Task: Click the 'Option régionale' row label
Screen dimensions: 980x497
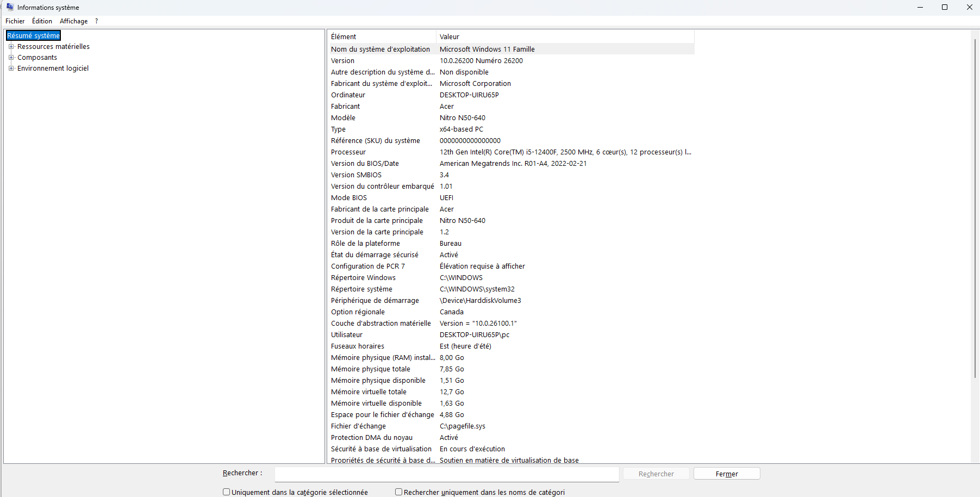Action: (358, 312)
